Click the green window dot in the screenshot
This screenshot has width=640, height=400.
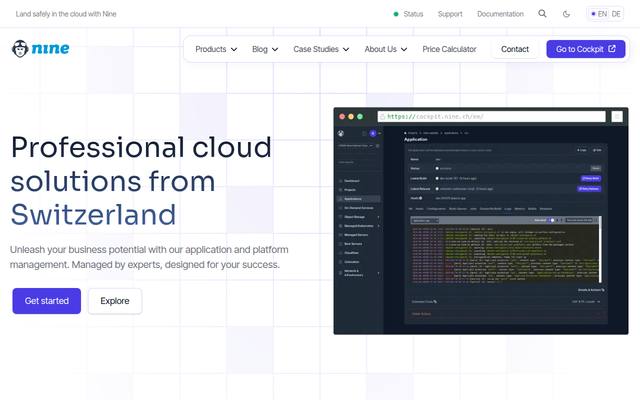coord(360,117)
